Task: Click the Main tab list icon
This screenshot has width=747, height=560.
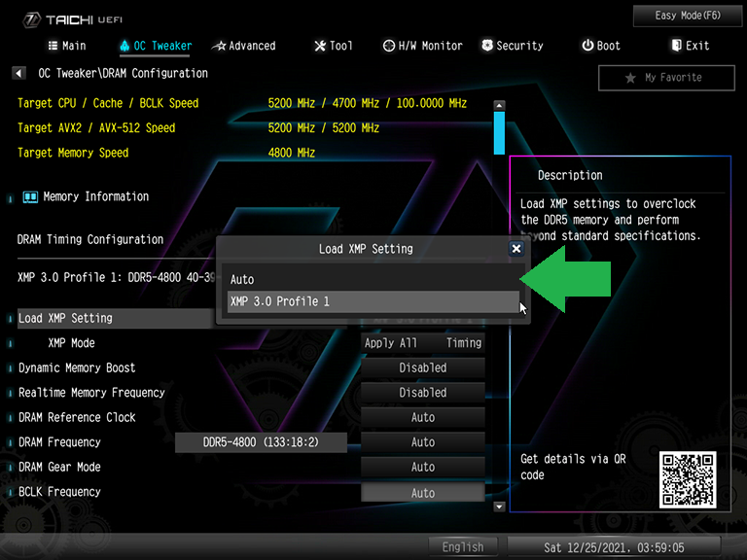Action: coord(53,46)
